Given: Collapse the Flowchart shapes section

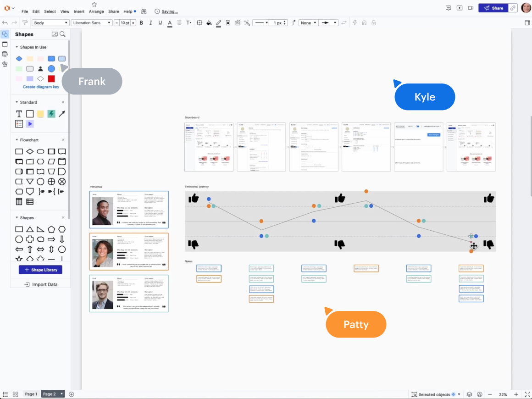Looking at the screenshot, I should pos(63,140).
